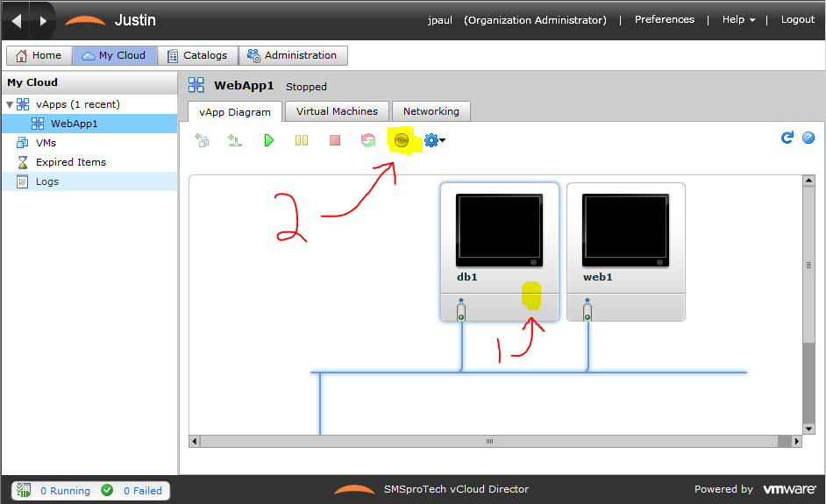Click the WebApp1 title text

[244, 85]
